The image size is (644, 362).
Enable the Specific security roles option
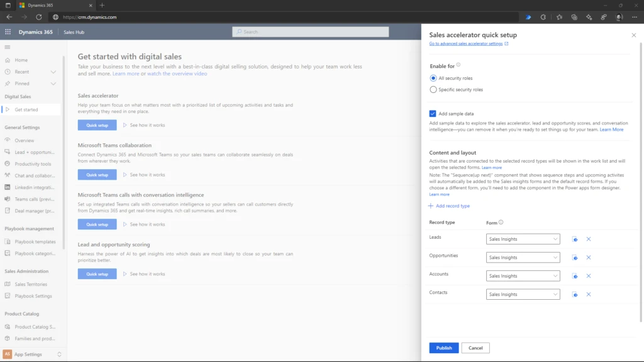[433, 89]
